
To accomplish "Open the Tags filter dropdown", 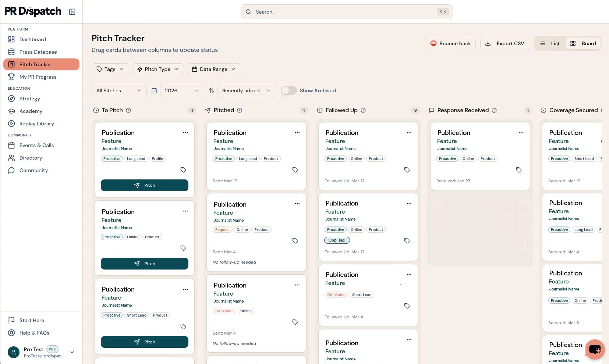I will pyautogui.click(x=110, y=69).
